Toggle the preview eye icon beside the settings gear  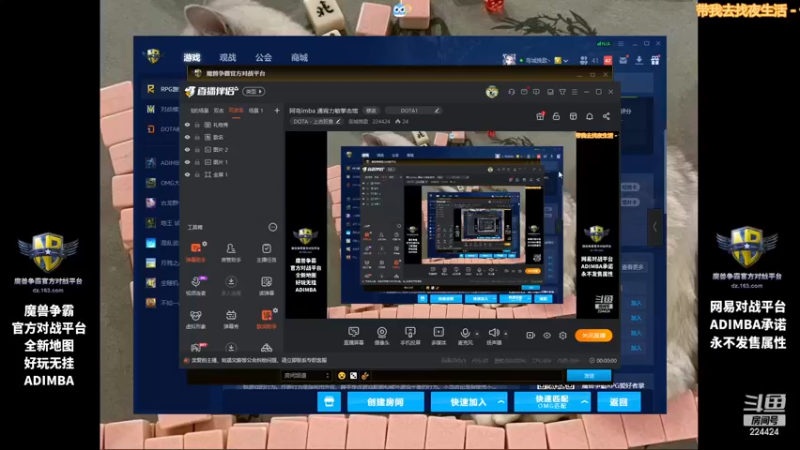click(547, 335)
